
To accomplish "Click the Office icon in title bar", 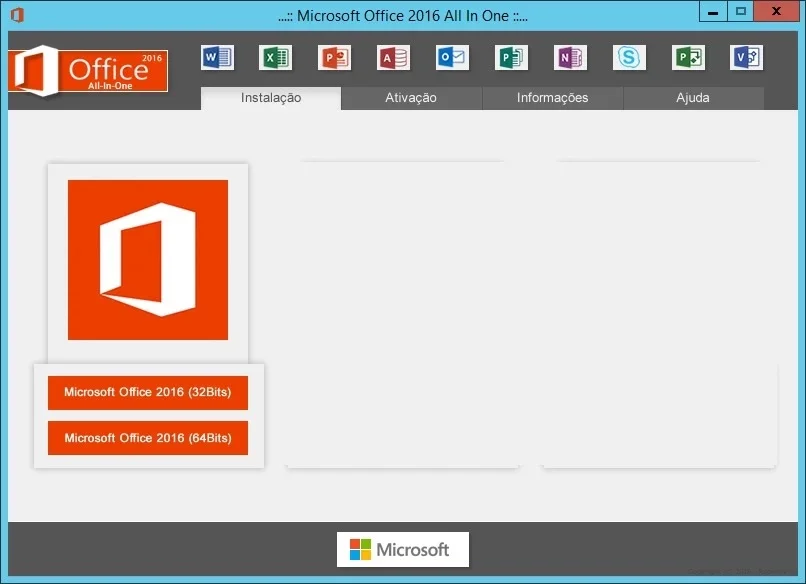I will click(x=17, y=15).
